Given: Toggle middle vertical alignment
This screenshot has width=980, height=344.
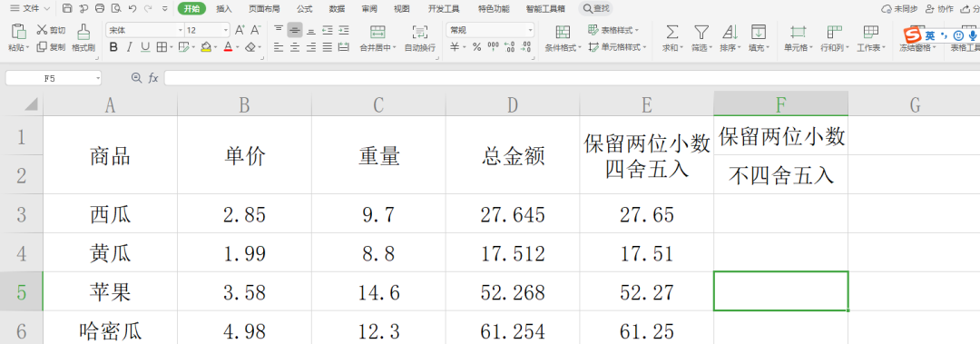Looking at the screenshot, I should (295, 30).
